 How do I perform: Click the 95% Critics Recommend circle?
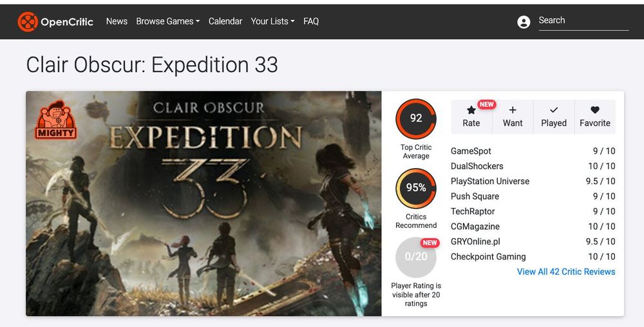(416, 188)
